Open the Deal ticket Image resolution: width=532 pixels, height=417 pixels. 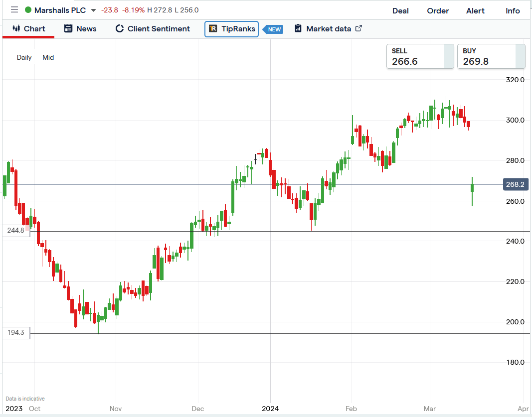[x=400, y=11]
